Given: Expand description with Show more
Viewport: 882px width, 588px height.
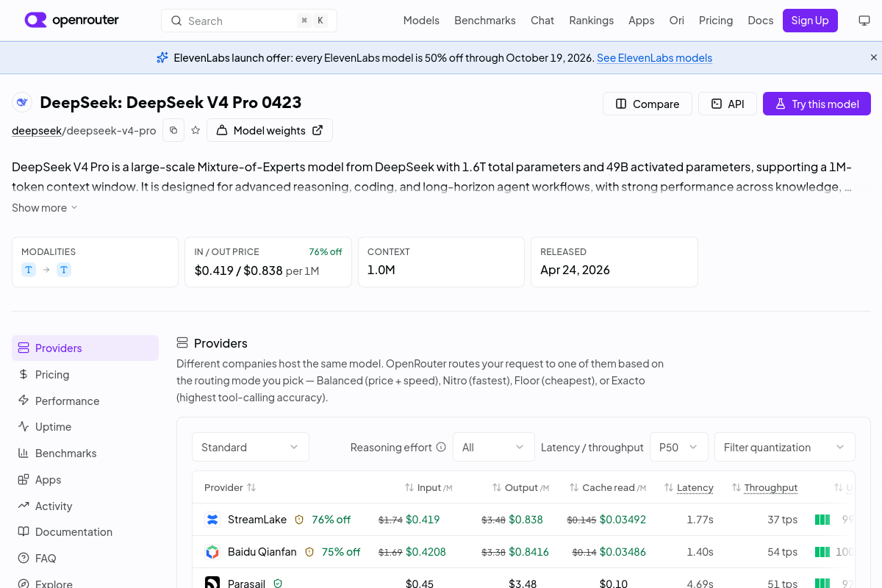Looking at the screenshot, I should click(45, 207).
